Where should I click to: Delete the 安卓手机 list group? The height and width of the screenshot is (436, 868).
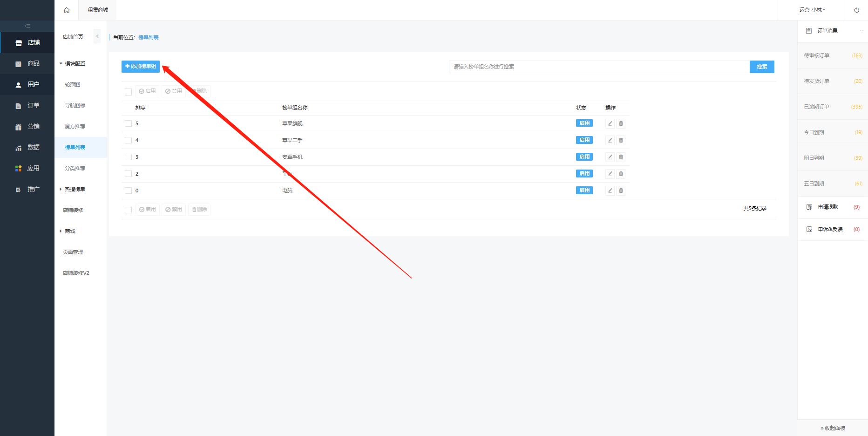(x=621, y=157)
